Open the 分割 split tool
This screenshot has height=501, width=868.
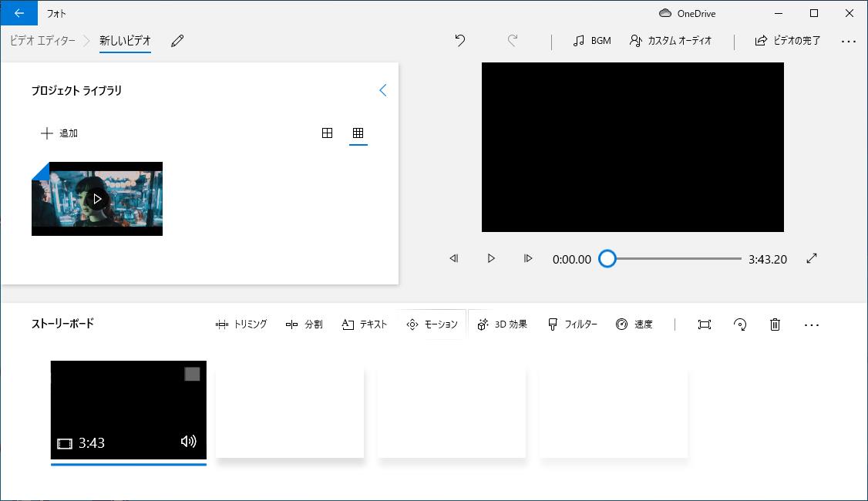(x=304, y=324)
